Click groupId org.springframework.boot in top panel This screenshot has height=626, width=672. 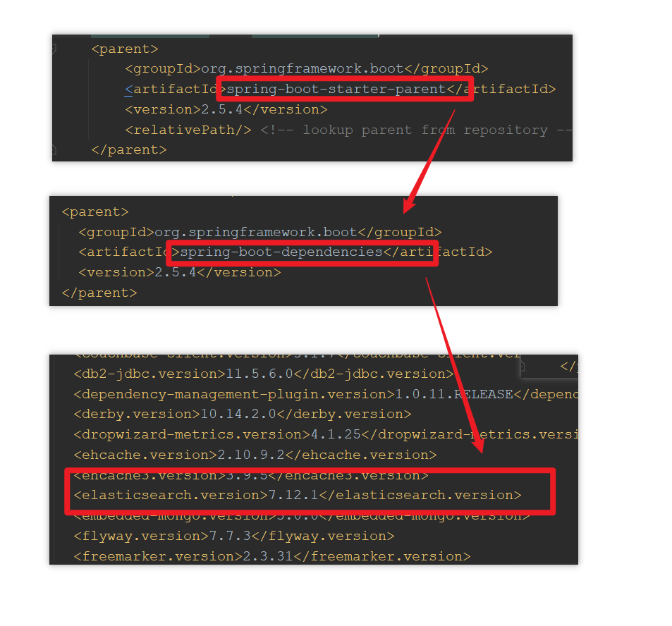(x=307, y=69)
